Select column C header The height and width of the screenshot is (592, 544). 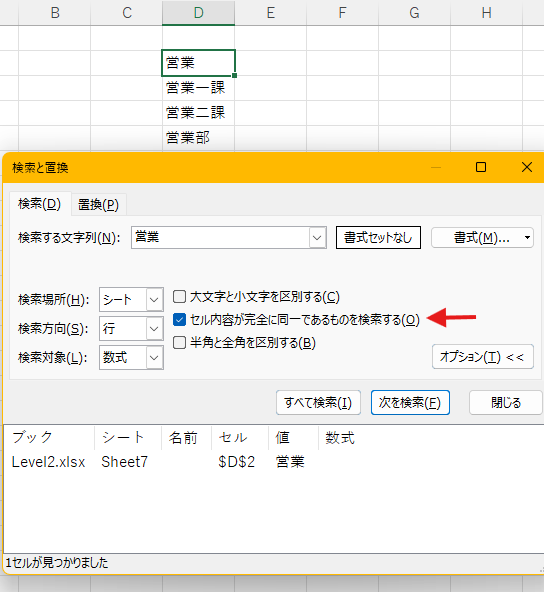[127, 13]
